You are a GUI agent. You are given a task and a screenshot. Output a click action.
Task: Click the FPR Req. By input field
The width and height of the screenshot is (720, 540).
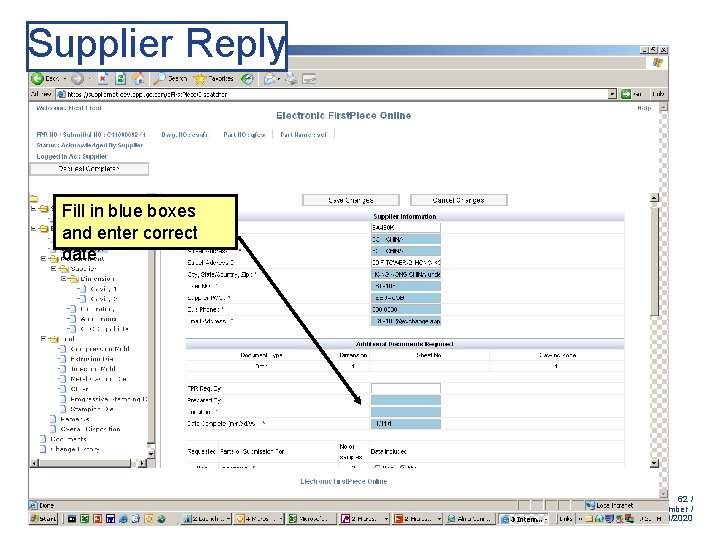point(406,388)
